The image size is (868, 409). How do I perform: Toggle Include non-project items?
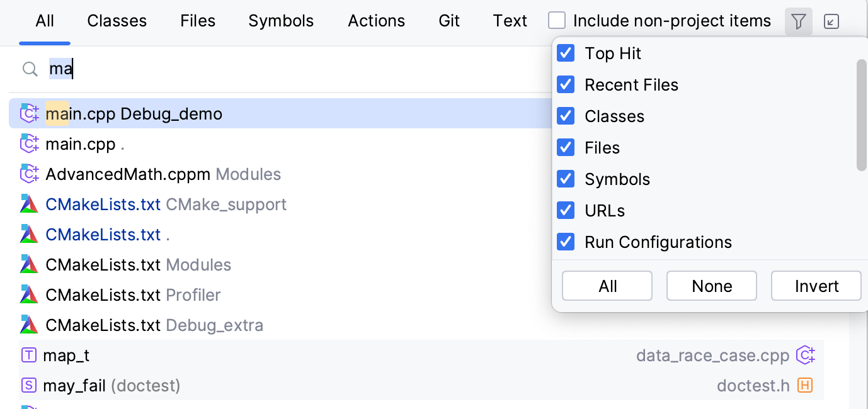point(556,20)
